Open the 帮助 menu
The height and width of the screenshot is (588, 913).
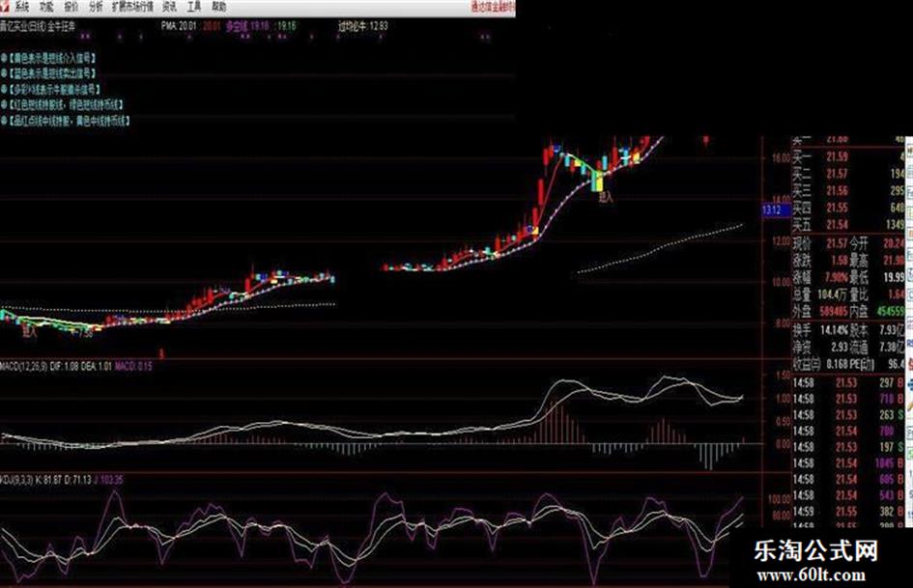coord(219,7)
